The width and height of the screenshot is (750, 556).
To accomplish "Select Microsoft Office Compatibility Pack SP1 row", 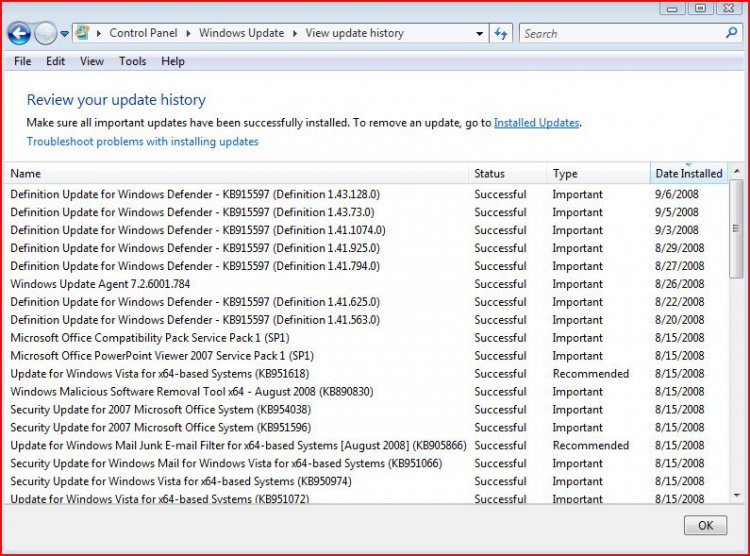I will (367, 338).
